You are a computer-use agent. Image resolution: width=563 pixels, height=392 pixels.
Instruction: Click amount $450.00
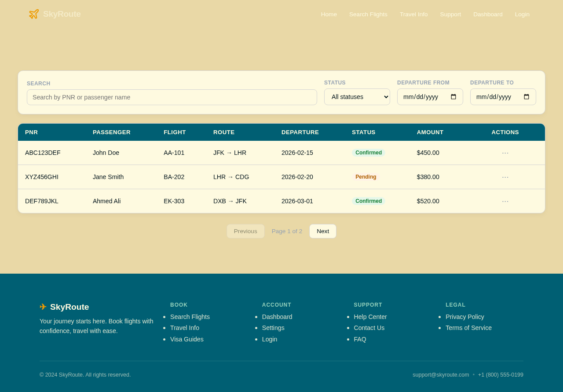pyautogui.click(x=428, y=153)
